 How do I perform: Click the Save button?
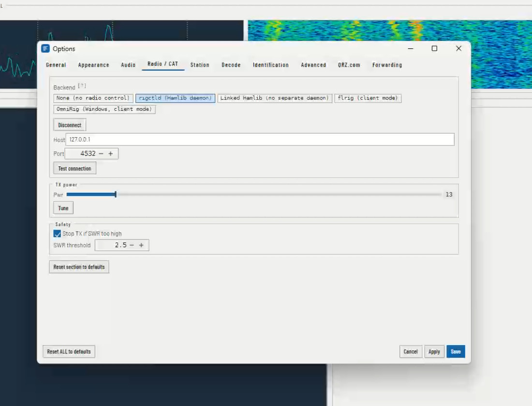click(456, 351)
